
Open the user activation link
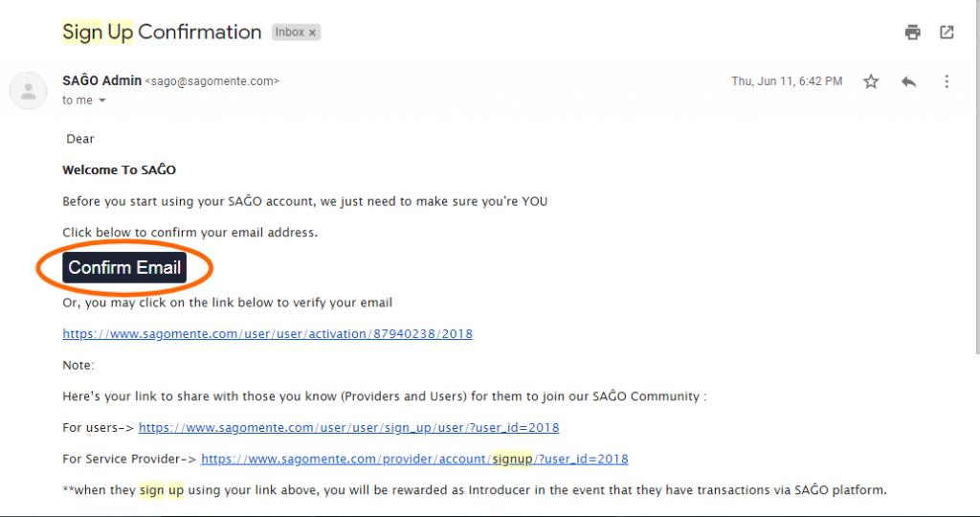267,334
